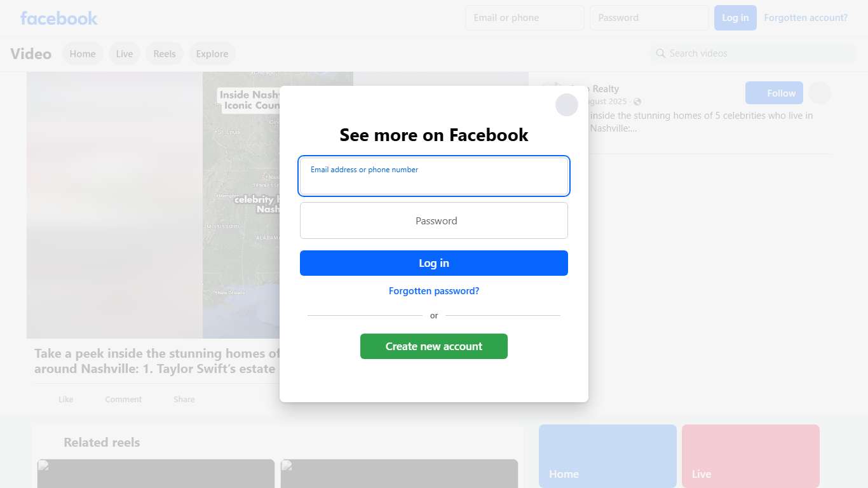
Task: Click the globe privacy icon beside post date
Action: [x=637, y=102]
